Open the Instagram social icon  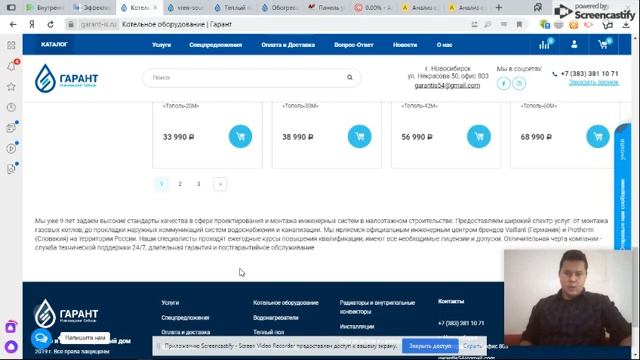click(519, 83)
